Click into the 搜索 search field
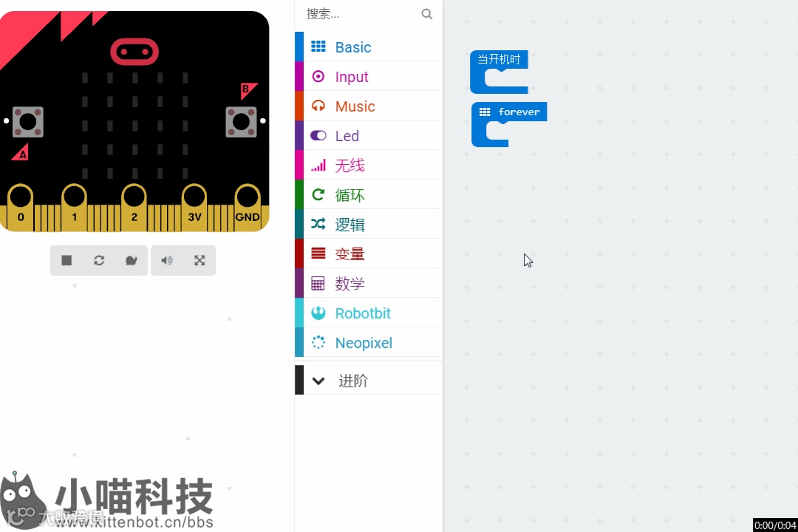 [361, 14]
